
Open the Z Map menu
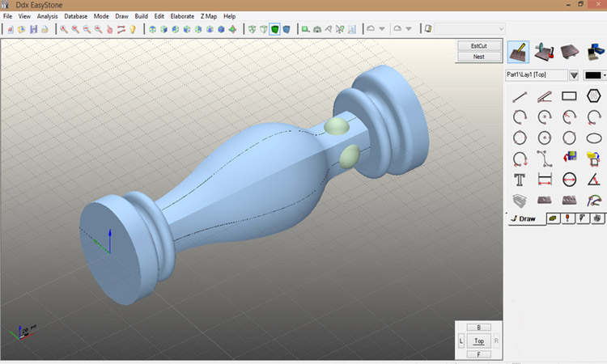pyautogui.click(x=209, y=16)
